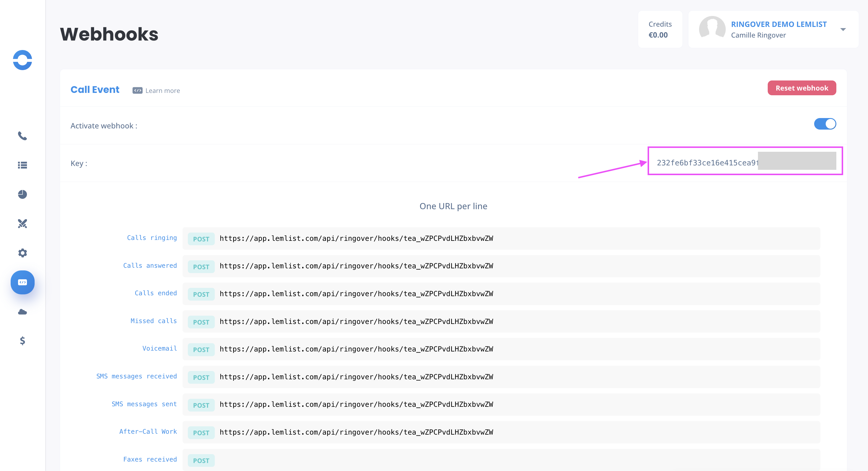Click the Calls ended label
The height and width of the screenshot is (471, 868).
tap(156, 293)
